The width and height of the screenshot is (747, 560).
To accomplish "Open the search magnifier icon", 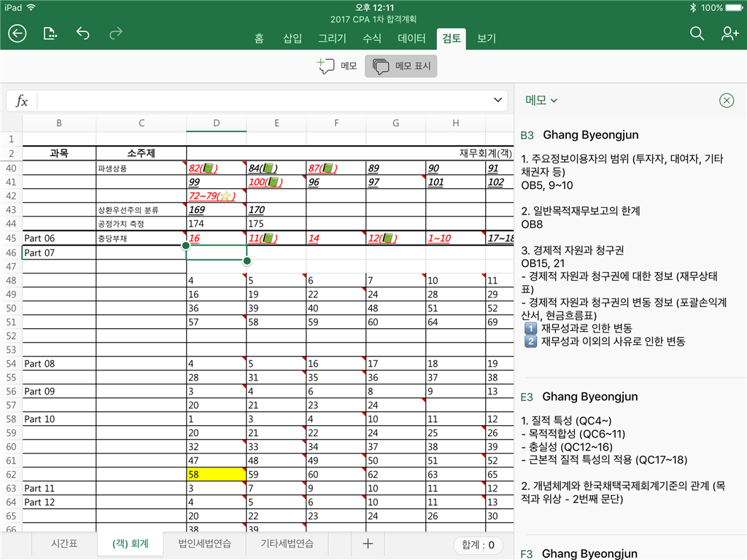I will click(x=697, y=34).
